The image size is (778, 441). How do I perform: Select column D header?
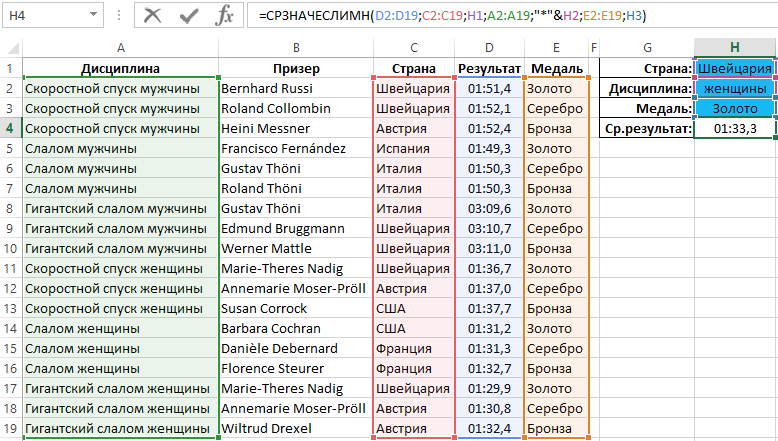tap(489, 47)
